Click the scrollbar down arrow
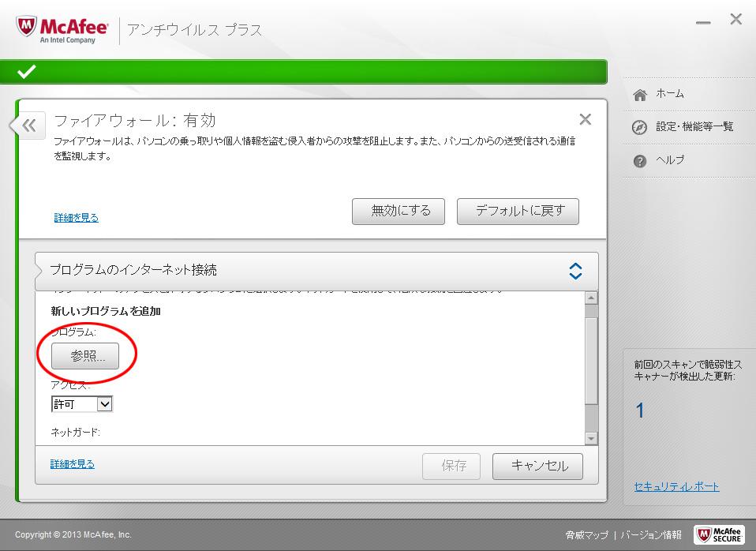This screenshot has height=551, width=756. (x=591, y=438)
